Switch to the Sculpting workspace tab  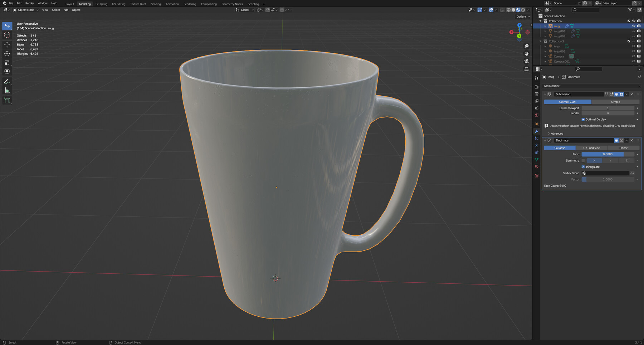101,4
